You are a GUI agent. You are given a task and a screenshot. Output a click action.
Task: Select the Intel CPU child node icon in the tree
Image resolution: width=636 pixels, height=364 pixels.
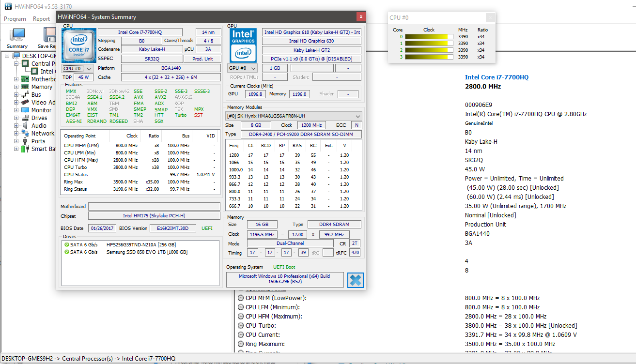point(35,71)
